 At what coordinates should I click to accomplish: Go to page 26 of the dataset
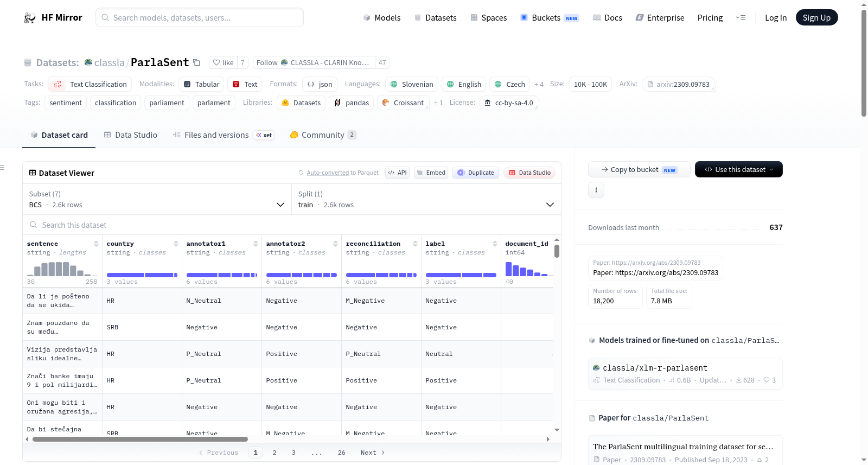(x=342, y=453)
